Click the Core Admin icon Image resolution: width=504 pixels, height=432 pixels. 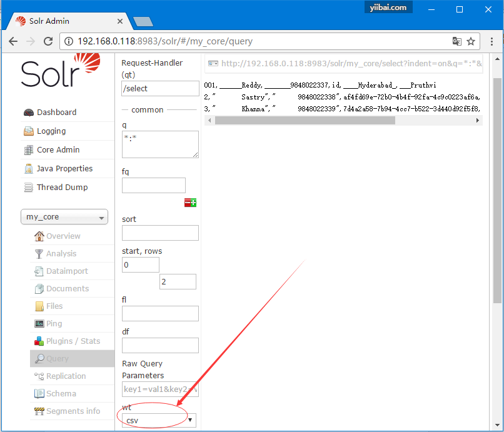(28, 150)
